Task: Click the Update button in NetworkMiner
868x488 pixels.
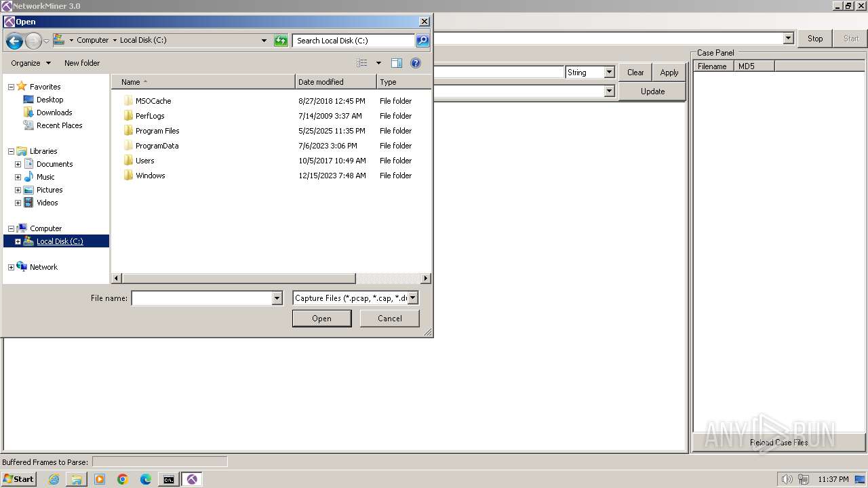Action: [x=652, y=91]
